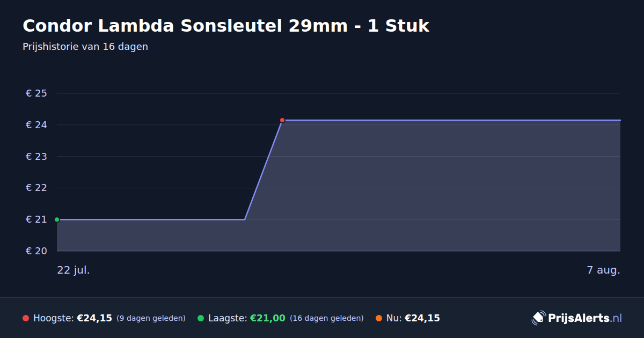Click the orange current-price dot in legend
644x338 pixels.
(x=379, y=318)
